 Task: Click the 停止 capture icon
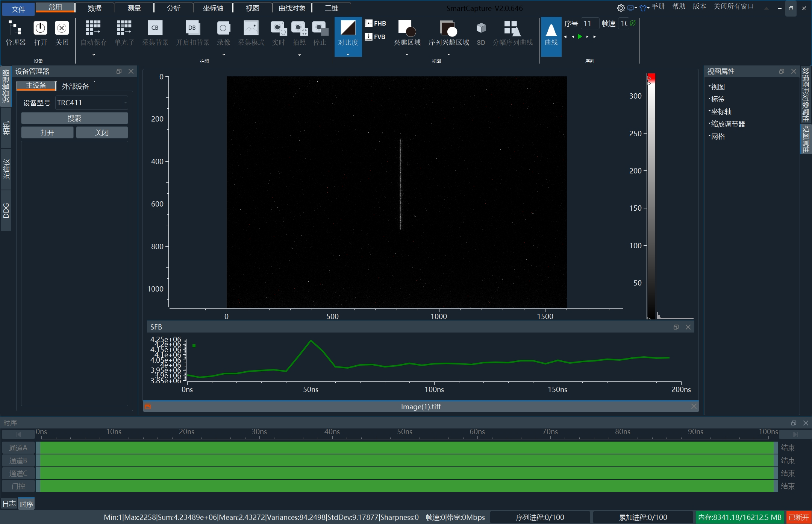(320, 28)
